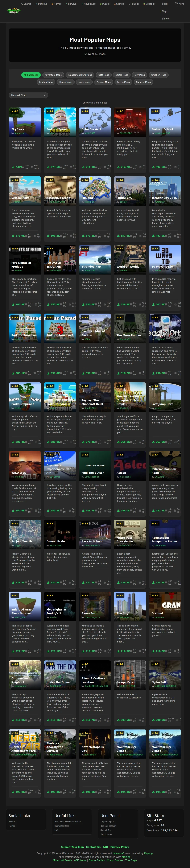Click the download icon on the SkyBlock card
Screen dimensions: 190x868
click(x=13, y=167)
